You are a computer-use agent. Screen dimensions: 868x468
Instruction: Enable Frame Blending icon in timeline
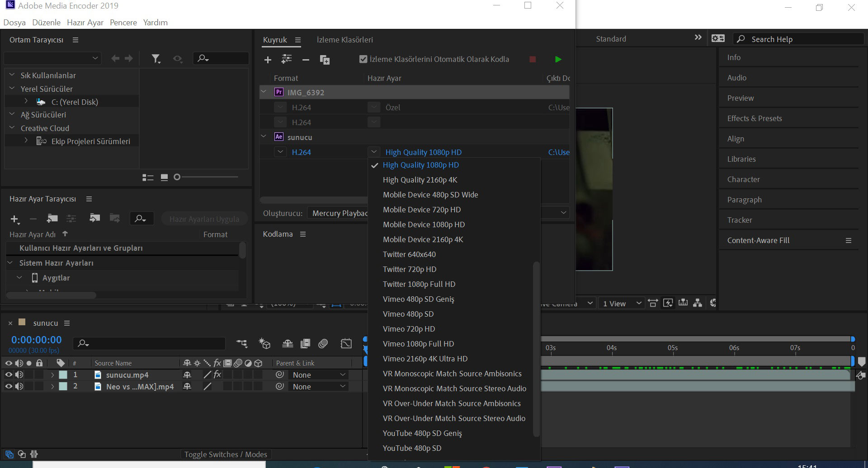(x=306, y=344)
